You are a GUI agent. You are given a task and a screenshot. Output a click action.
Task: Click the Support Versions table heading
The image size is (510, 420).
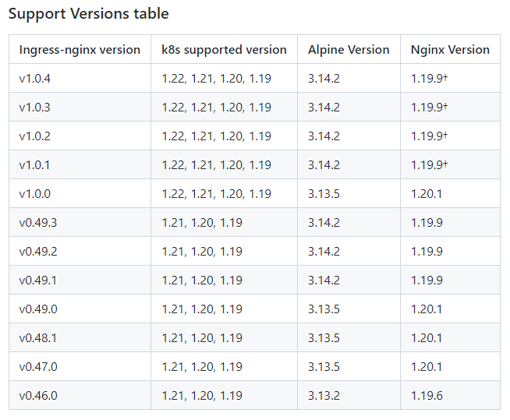88,14
